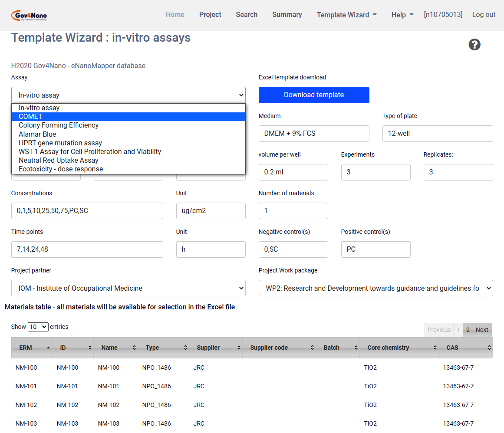Go to Next page of materials table
The height and width of the screenshot is (433, 504).
tap(481, 330)
